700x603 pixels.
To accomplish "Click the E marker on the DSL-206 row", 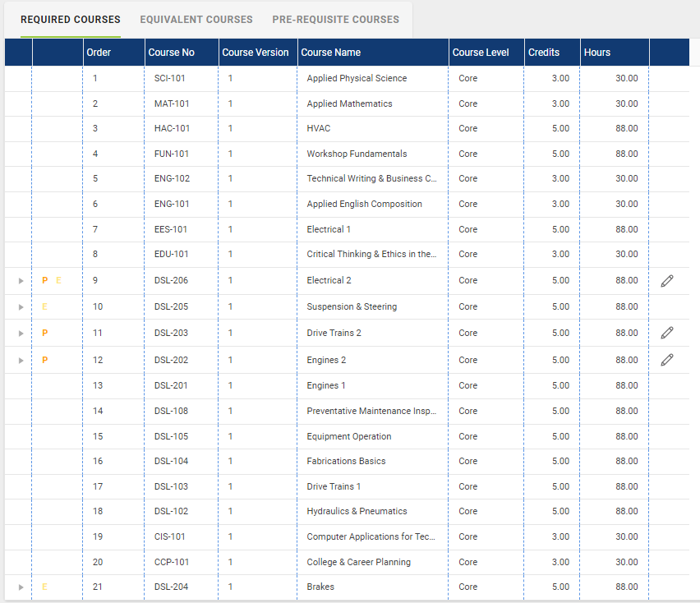I will [x=58, y=280].
